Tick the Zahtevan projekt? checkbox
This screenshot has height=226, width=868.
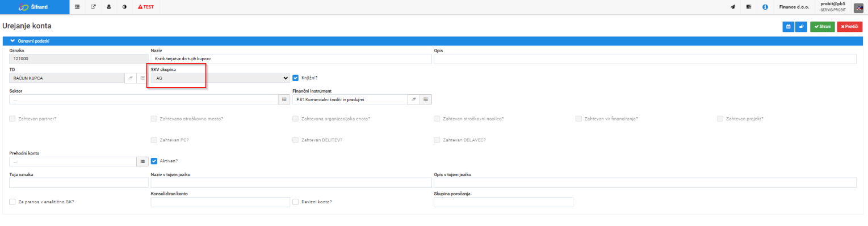point(720,119)
